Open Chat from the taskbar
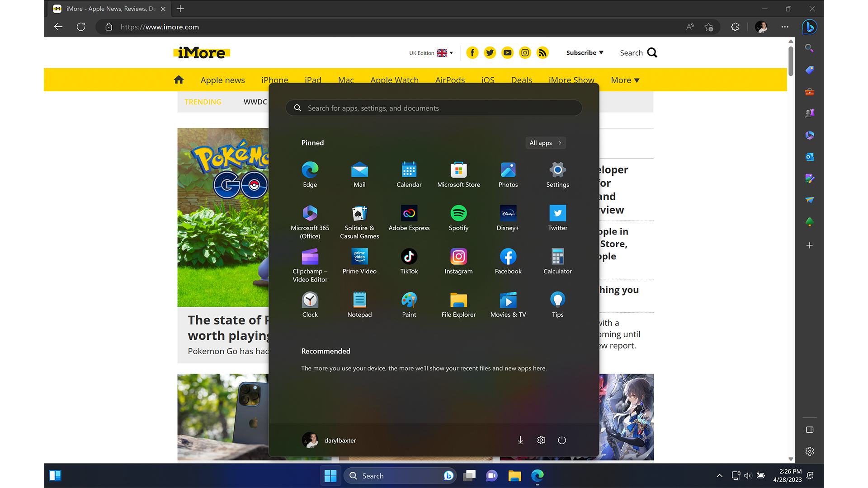The image size is (868, 488). tap(492, 476)
